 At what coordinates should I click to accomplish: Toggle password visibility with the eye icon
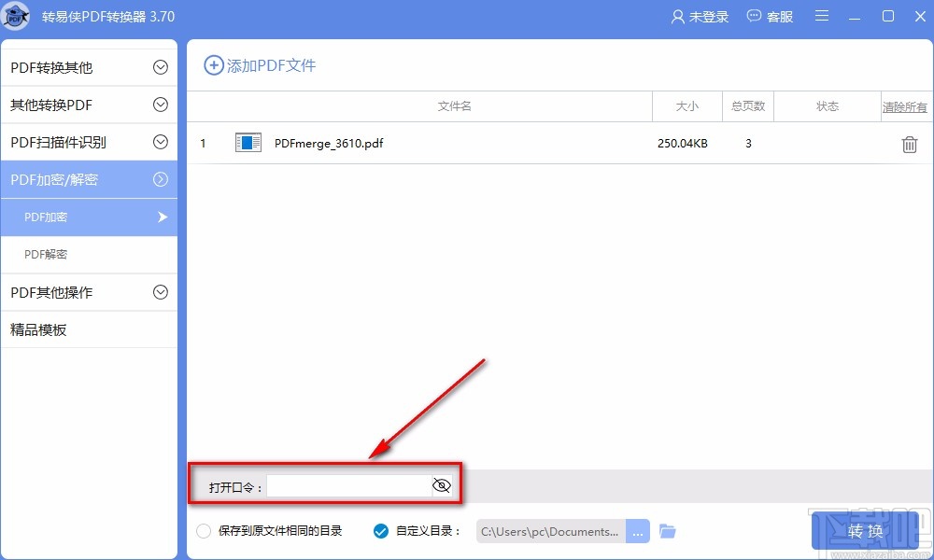[440, 484]
